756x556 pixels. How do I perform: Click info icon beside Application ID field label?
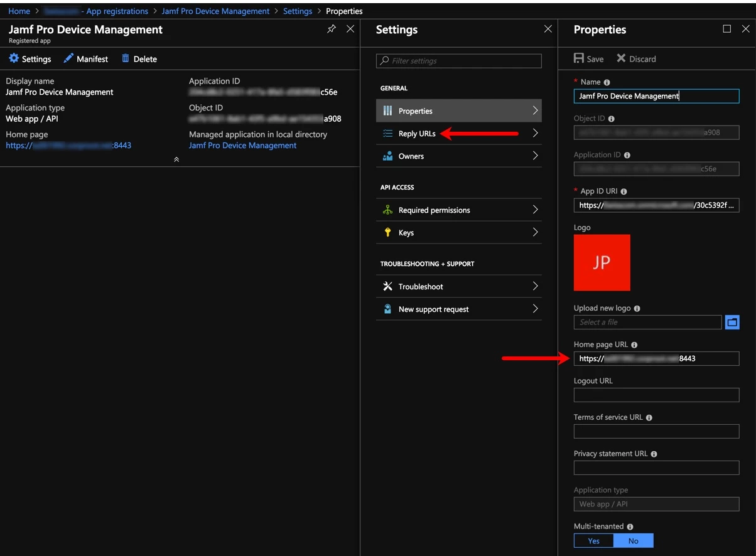click(x=627, y=155)
